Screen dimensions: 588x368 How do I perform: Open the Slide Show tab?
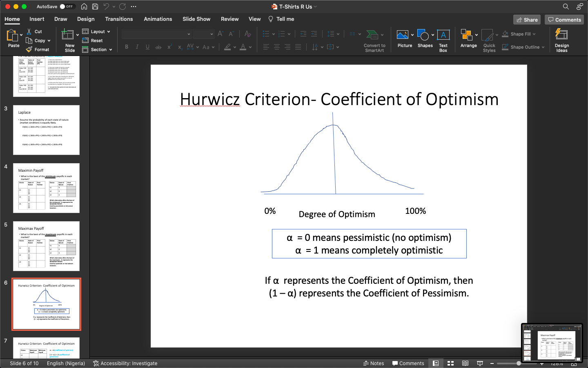[x=196, y=19]
